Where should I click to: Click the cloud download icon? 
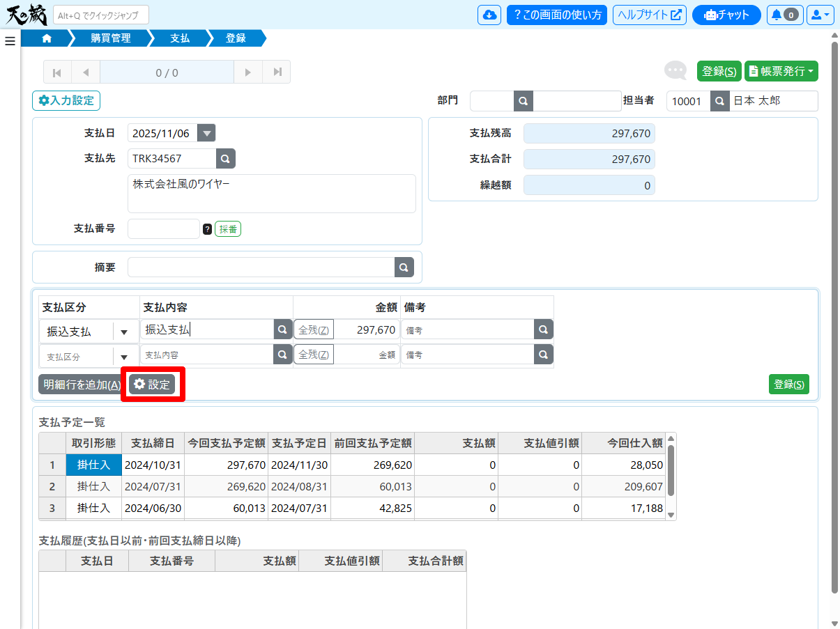[x=489, y=15]
